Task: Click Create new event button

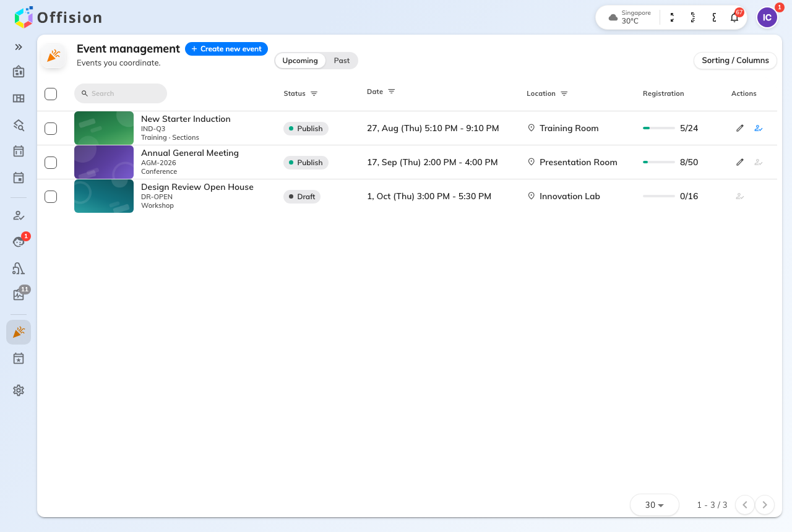Action: point(226,49)
